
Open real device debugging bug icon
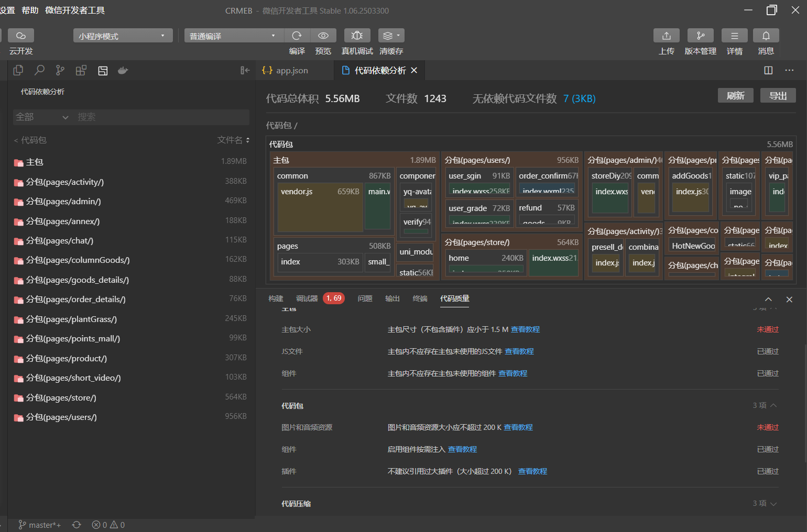(357, 35)
